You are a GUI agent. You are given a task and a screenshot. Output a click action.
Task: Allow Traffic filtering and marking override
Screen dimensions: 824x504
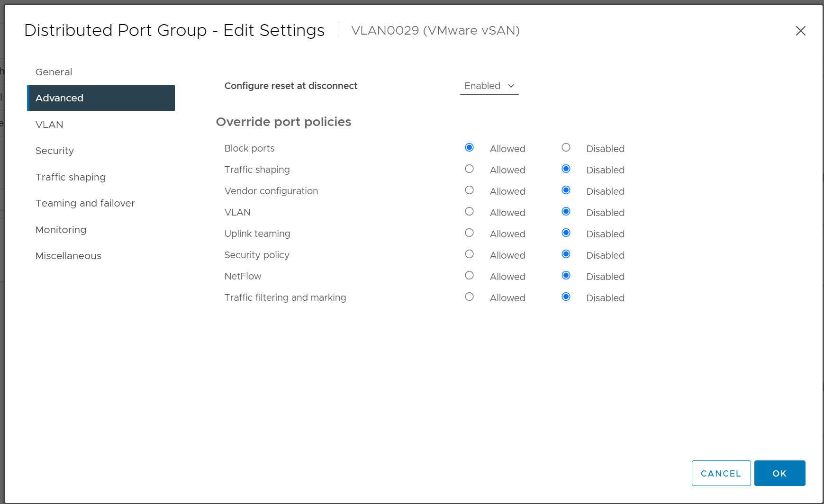pyautogui.click(x=469, y=297)
